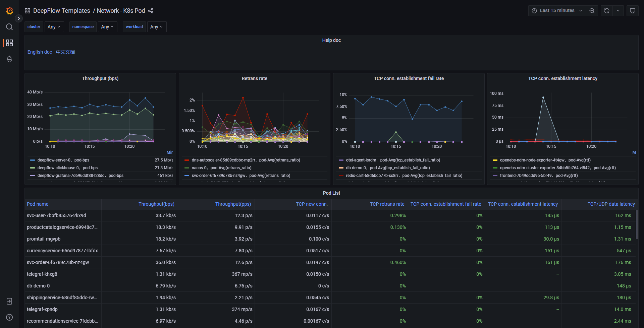644x328 pixels.
Task: Zoom out the time range with magnifier icon
Action: point(592,10)
